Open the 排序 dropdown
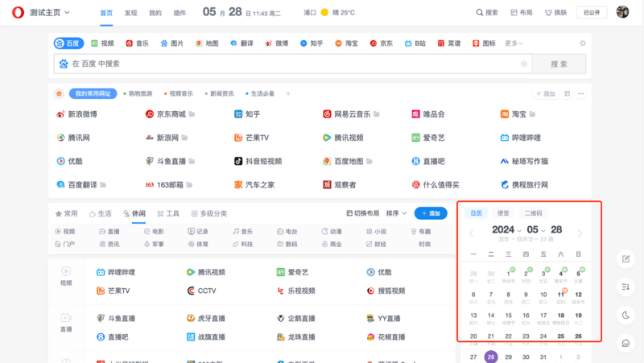644x363 pixels. click(396, 213)
